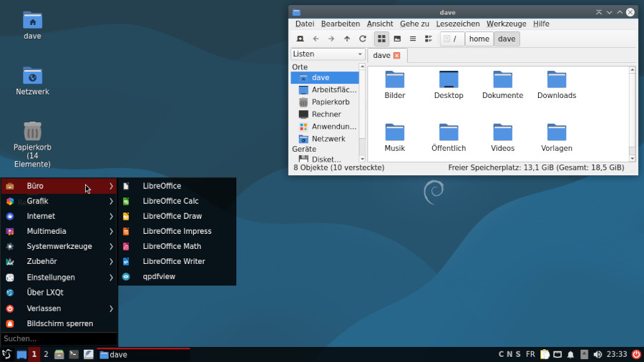Open notifications bell in system tray
Screen dimensions: 644x362
(570, 355)
